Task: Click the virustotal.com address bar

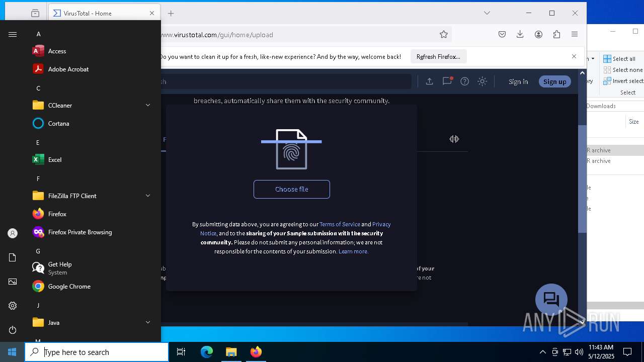Action: click(x=297, y=35)
